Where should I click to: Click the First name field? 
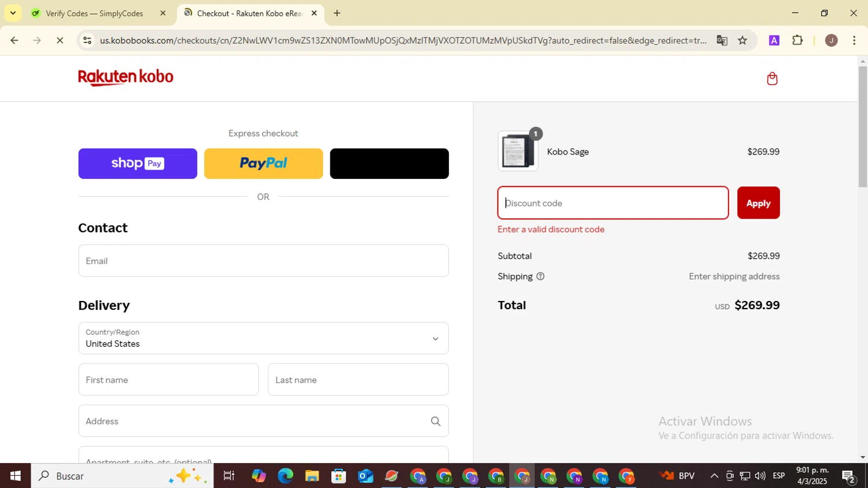pos(168,380)
